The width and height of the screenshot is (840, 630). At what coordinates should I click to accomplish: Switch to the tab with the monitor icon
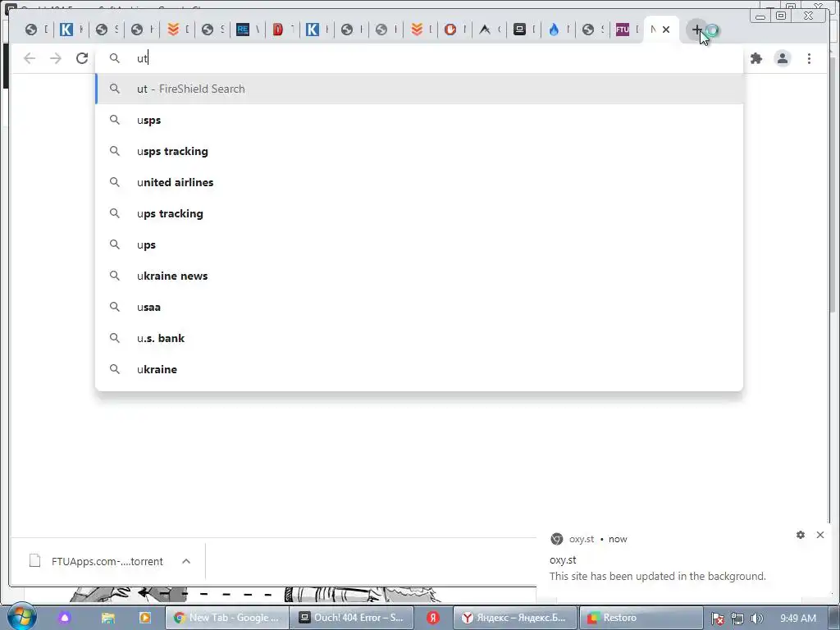click(519, 30)
